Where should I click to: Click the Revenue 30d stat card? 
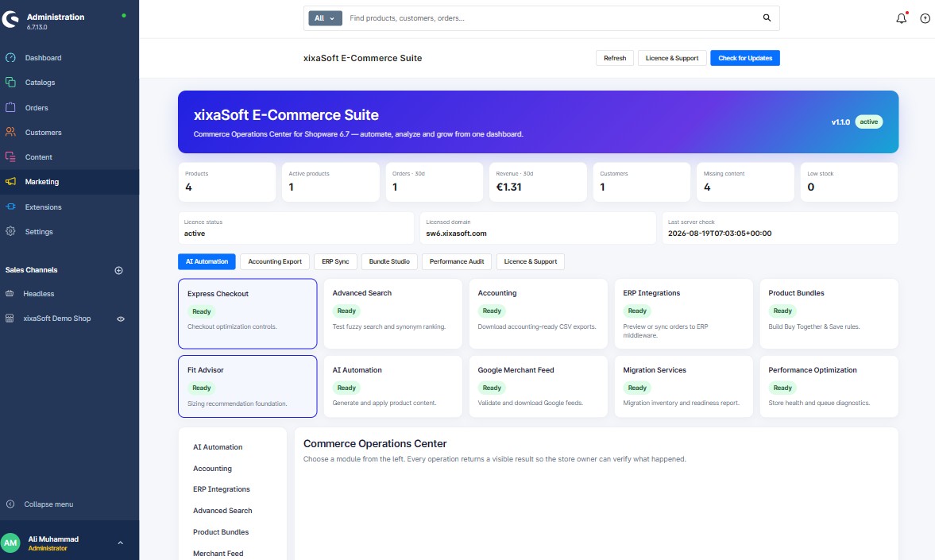(538, 182)
